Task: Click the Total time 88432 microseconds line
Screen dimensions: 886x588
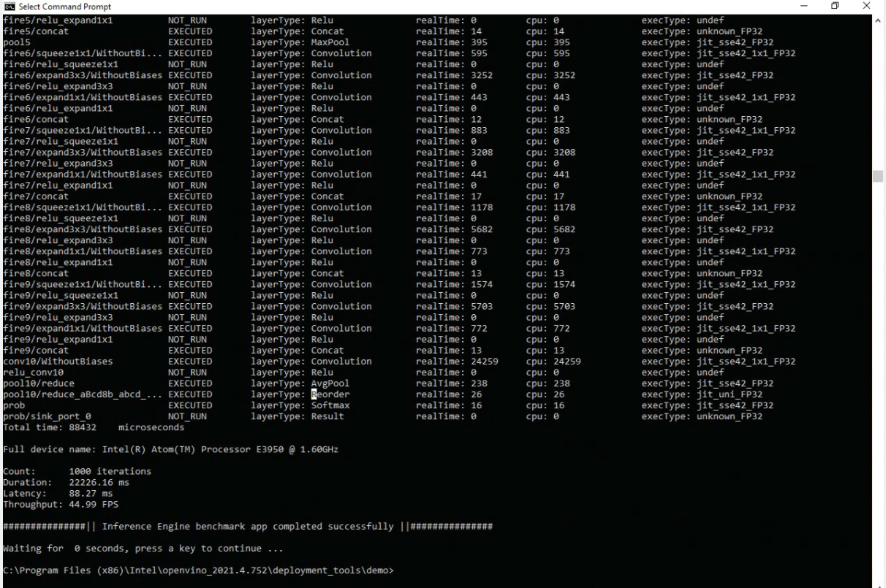Action: pos(84,427)
